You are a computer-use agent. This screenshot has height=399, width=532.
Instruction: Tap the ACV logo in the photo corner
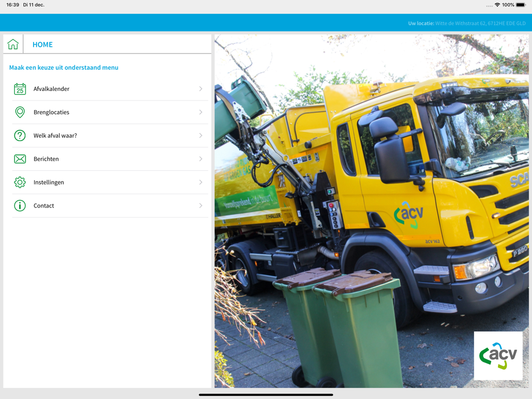click(x=498, y=355)
